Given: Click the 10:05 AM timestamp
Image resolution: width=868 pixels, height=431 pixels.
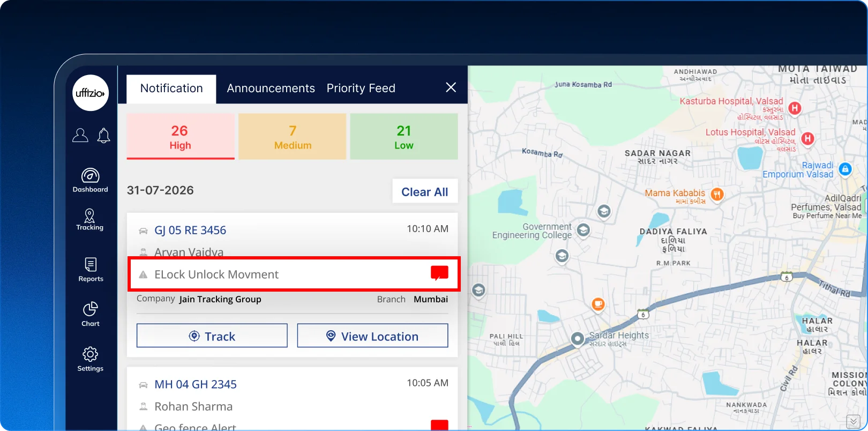Looking at the screenshot, I should pos(428,383).
